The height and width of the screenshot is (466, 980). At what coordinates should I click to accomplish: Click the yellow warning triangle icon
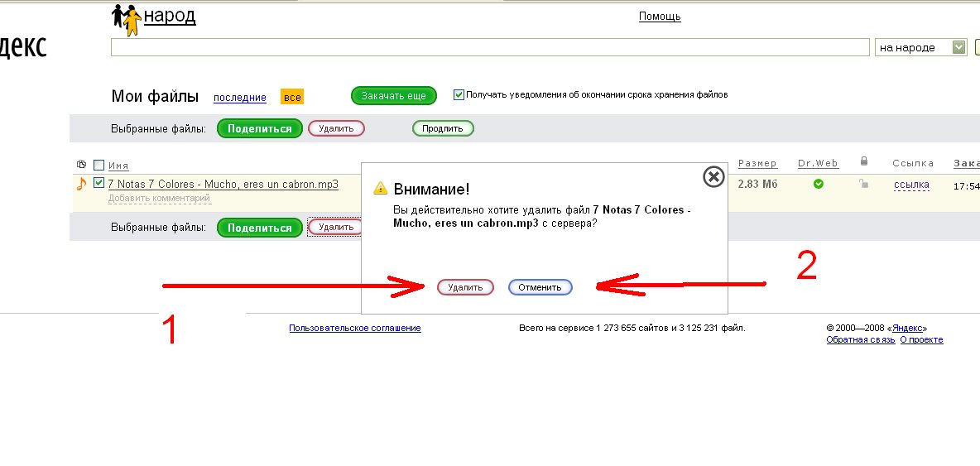(380, 189)
